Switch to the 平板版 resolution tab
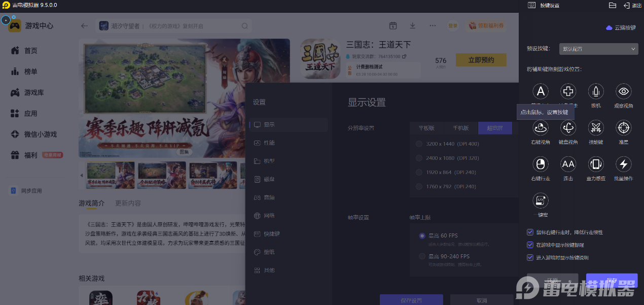Viewport: 644px width, 305px height. 426,128
